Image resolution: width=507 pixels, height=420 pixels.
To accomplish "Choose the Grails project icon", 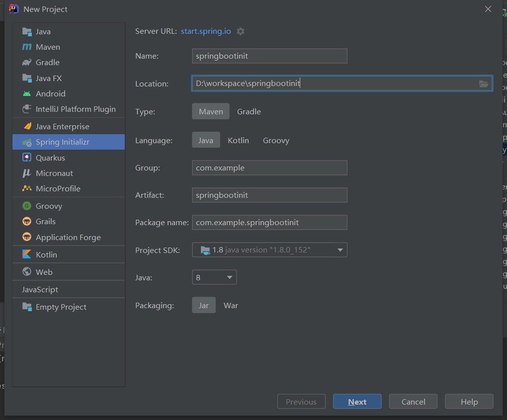I will coord(27,222).
